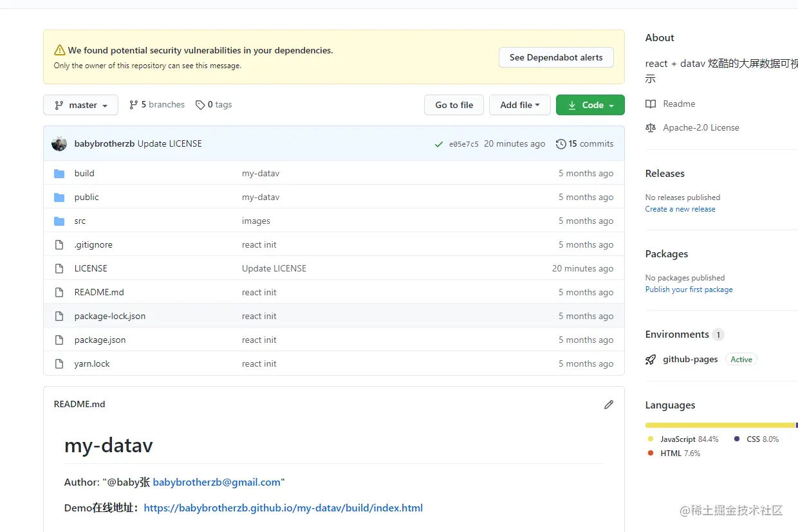Open the Packages heading link
Image resolution: width=798 pixels, height=532 pixels.
point(667,254)
